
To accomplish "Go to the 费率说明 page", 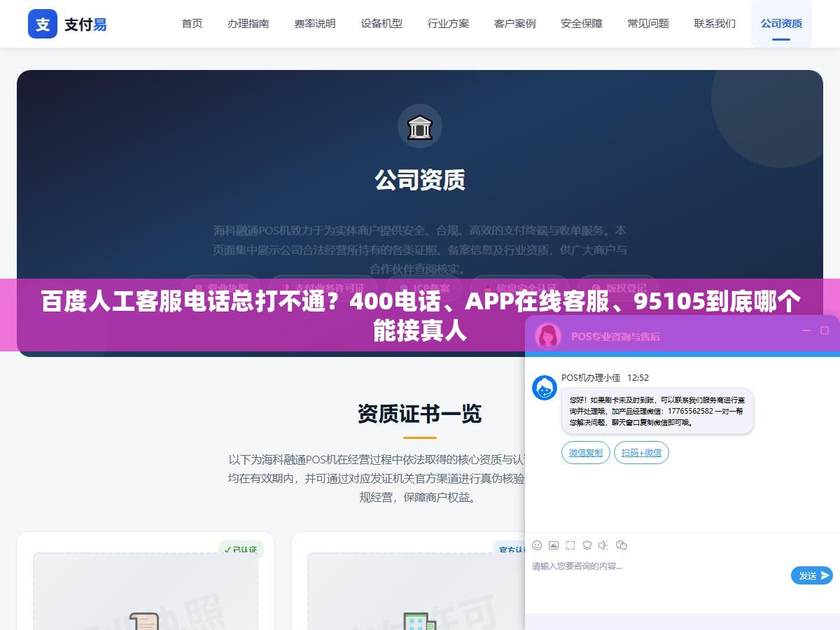I will point(315,23).
